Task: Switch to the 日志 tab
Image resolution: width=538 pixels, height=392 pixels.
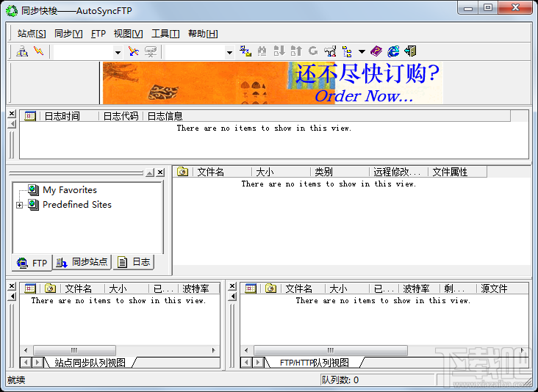Action: click(x=134, y=262)
